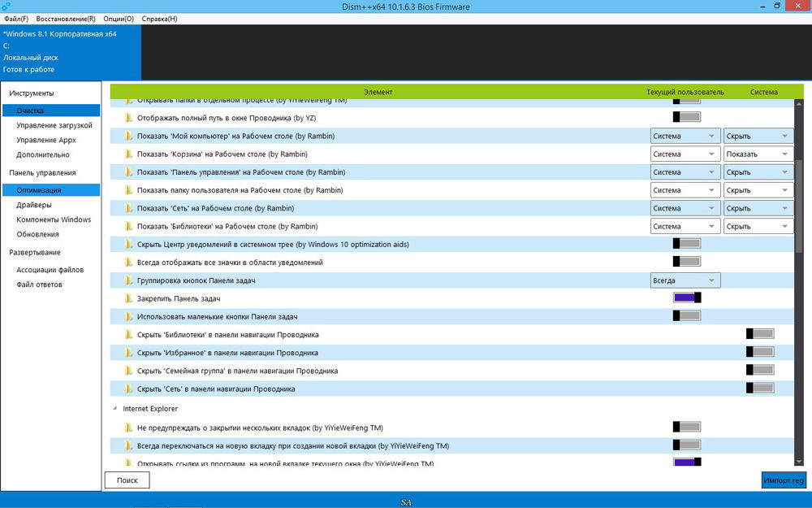Open system dropdown 'Показать' for Корзина row
The width and height of the screenshot is (812, 508).
tap(758, 154)
